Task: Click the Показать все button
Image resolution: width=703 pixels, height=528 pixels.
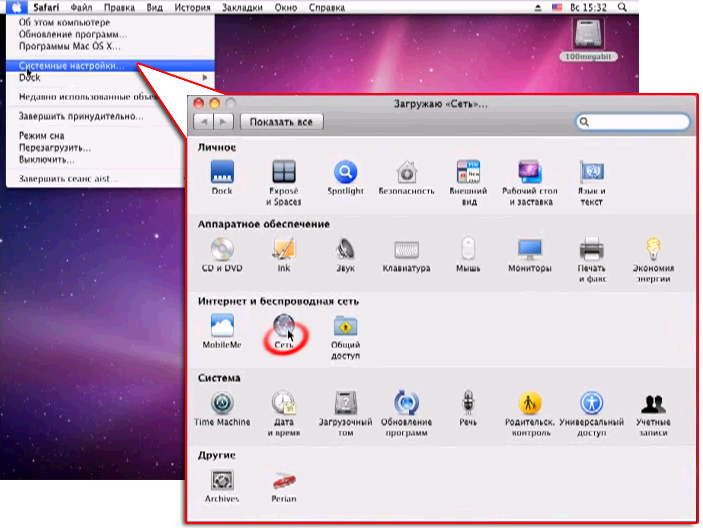Action: 281,122
